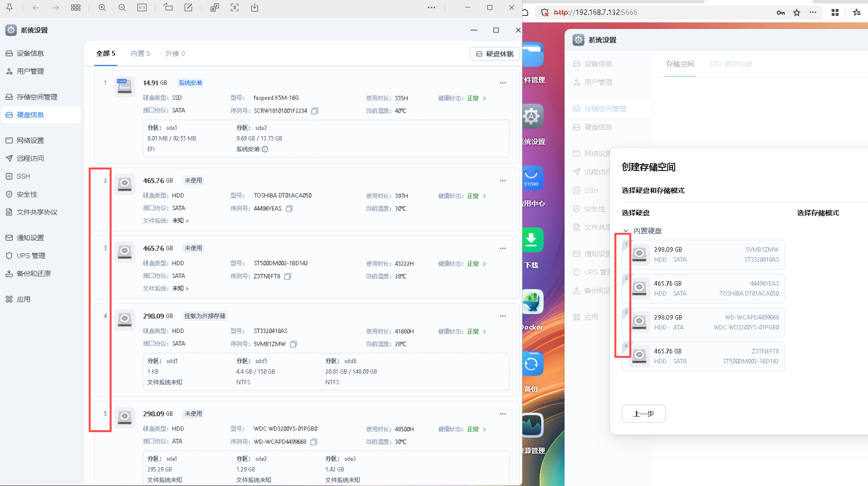Viewport: 868px width, 486px height.
Task: Select 298.09 GB ST3320418AS disk in dialog
Action: 704,255
